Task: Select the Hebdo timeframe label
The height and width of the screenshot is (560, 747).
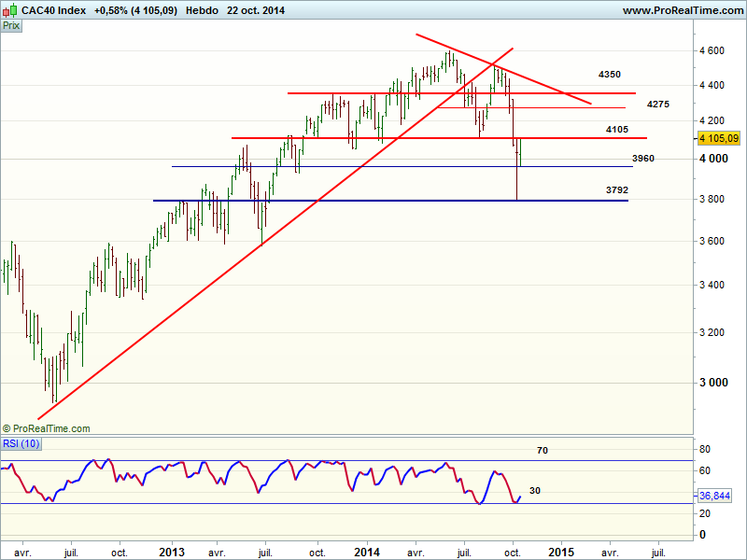Action: [203, 10]
